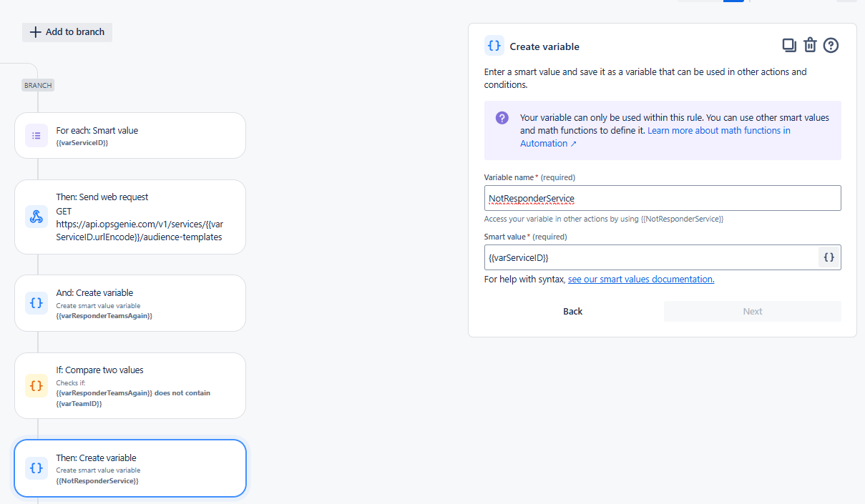Viewport: 865px width, 504px height.
Task: Click the purple info question icon
Action: click(502, 118)
